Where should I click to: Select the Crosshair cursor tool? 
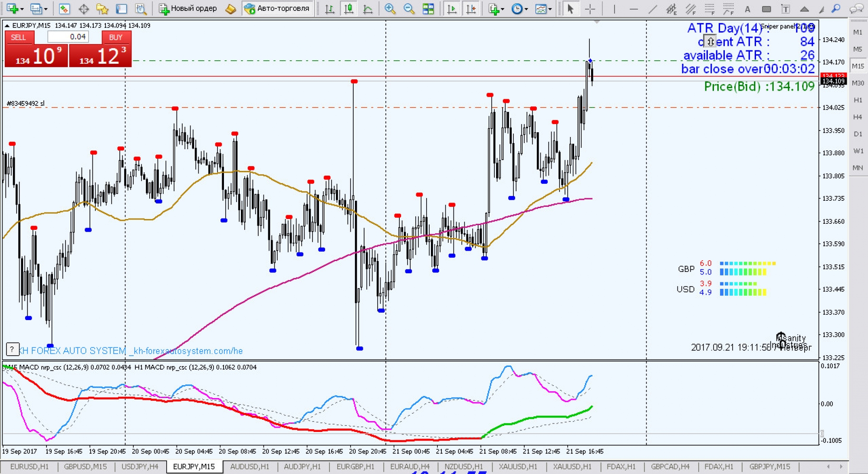590,8
